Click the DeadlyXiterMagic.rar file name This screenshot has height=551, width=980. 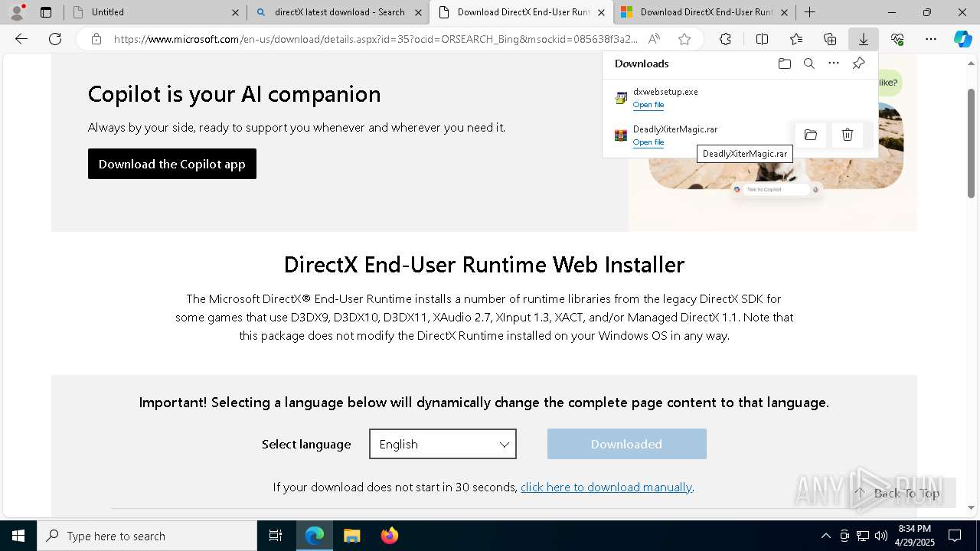coord(675,129)
